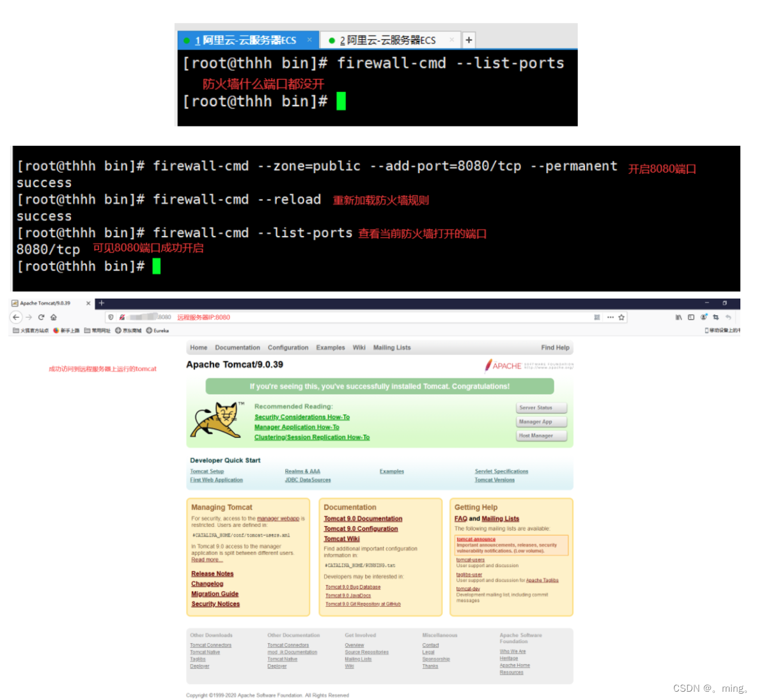Open the Tomcat Versions link

(x=495, y=480)
